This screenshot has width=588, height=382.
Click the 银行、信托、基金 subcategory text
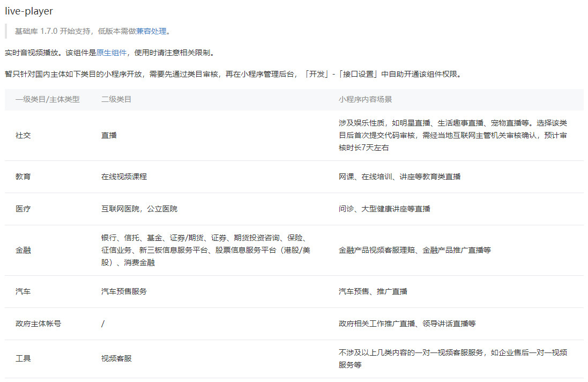click(x=206, y=250)
